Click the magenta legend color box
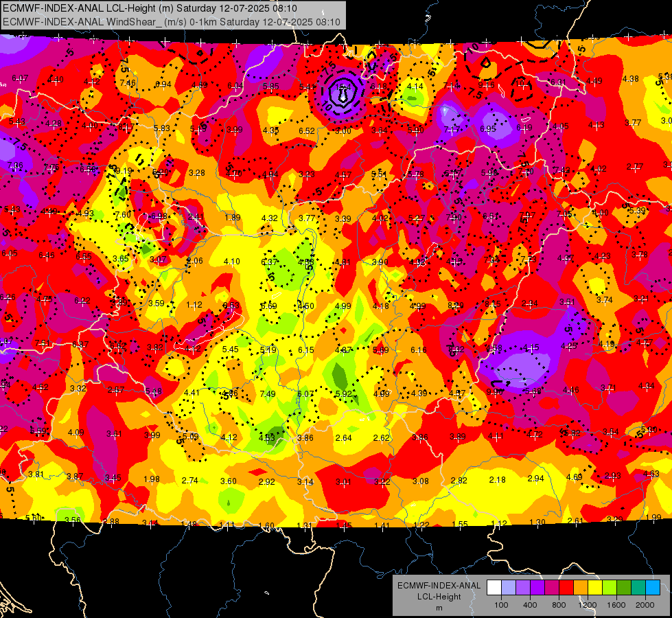 (x=552, y=587)
